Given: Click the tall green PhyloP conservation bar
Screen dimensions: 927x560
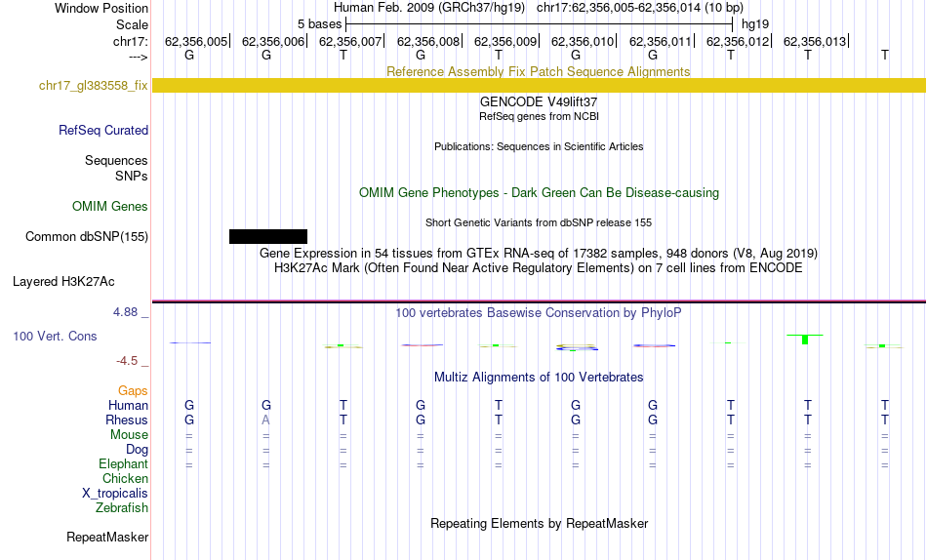Looking at the screenshot, I should point(805,340).
